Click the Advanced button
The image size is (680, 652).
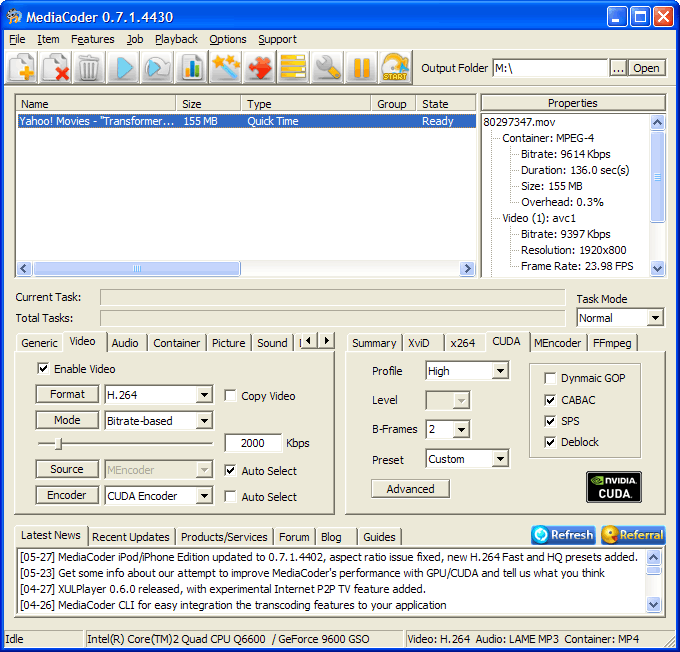(410, 489)
